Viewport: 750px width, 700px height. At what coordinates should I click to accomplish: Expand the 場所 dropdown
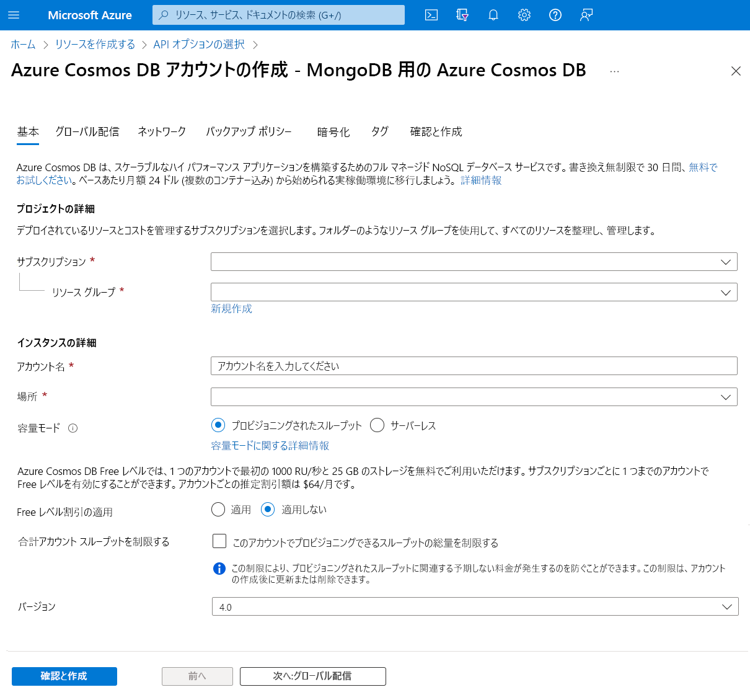pos(474,397)
